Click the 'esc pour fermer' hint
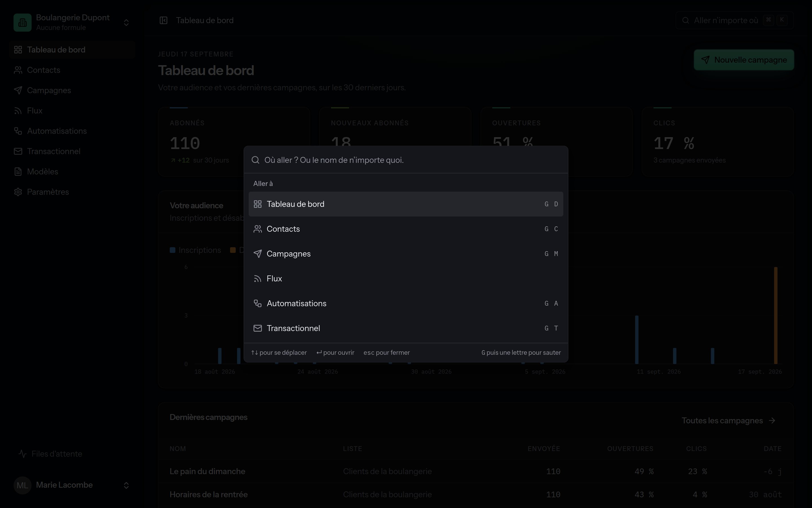The image size is (812, 508). click(387, 352)
